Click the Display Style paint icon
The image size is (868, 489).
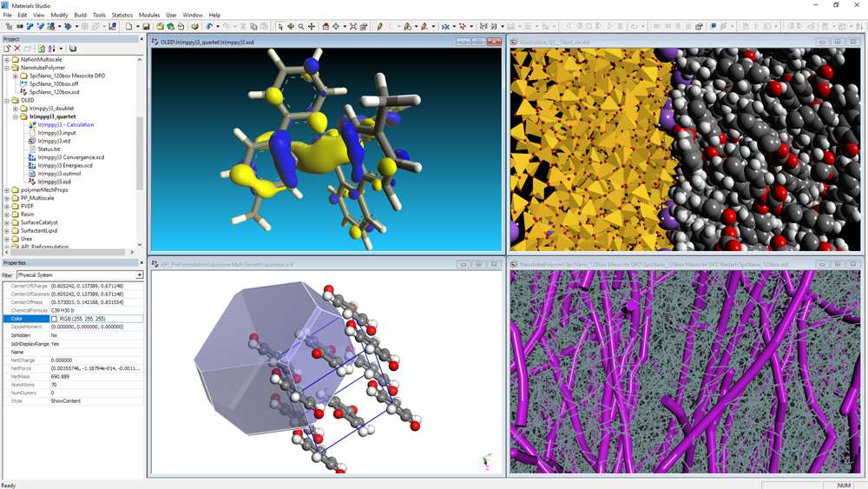coord(364,26)
